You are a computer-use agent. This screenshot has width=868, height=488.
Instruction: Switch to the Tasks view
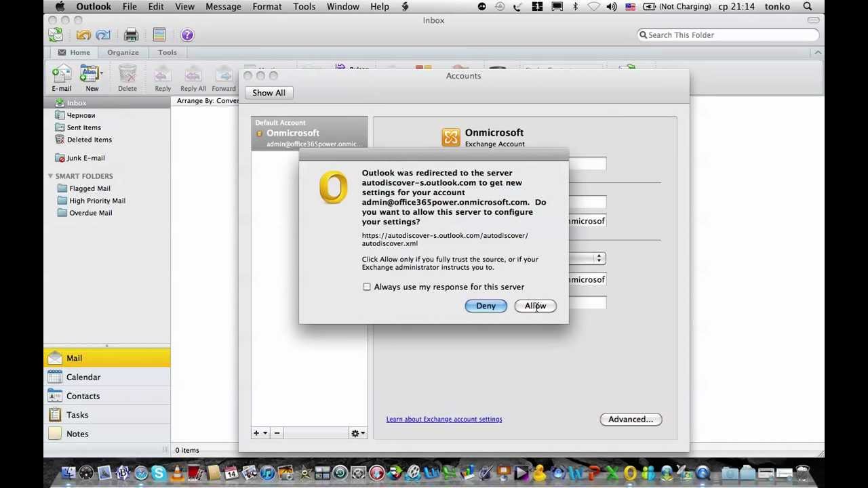[x=107, y=415]
